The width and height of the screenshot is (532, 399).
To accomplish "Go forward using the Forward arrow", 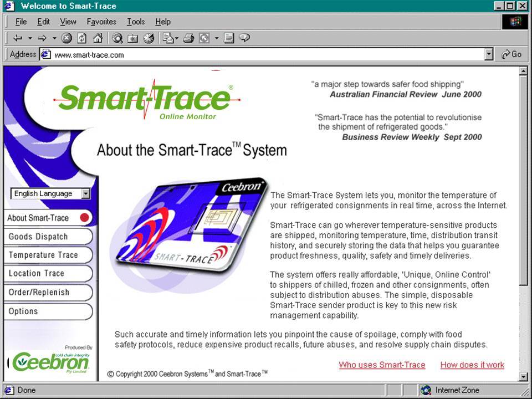I will 42,38.
